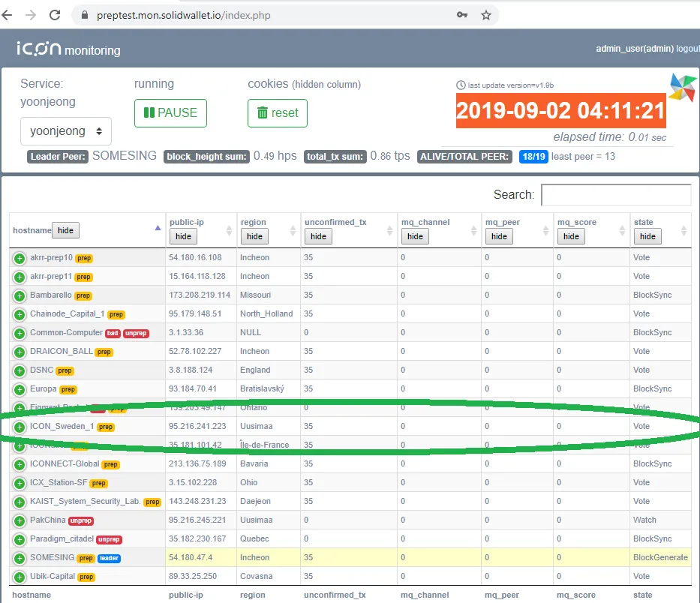Viewport: 700px width, 603px height.
Task: Click plus icon beside ICX_Station-SF
Action: pyautogui.click(x=20, y=484)
